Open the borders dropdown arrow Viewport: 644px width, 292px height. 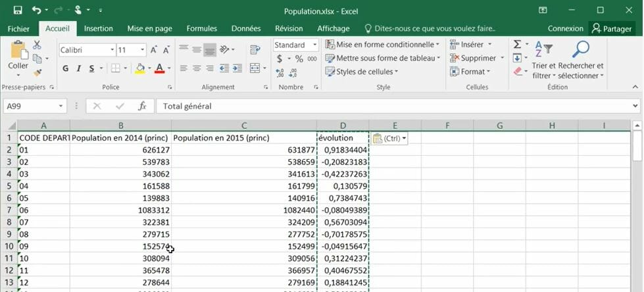click(x=125, y=68)
